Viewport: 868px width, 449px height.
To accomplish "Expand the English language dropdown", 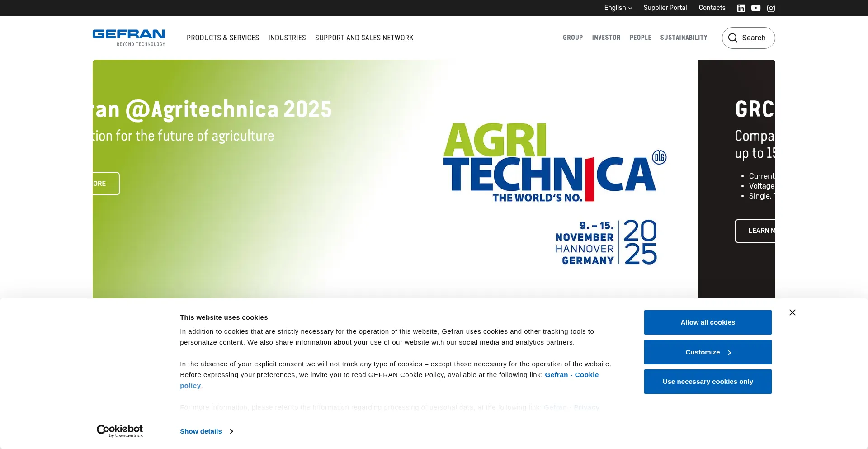I will click(x=618, y=8).
